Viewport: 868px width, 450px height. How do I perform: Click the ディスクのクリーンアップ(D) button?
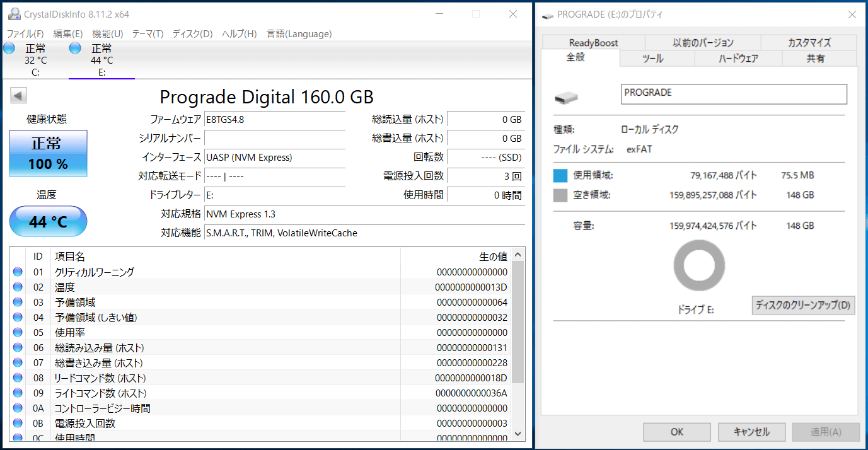(x=803, y=306)
